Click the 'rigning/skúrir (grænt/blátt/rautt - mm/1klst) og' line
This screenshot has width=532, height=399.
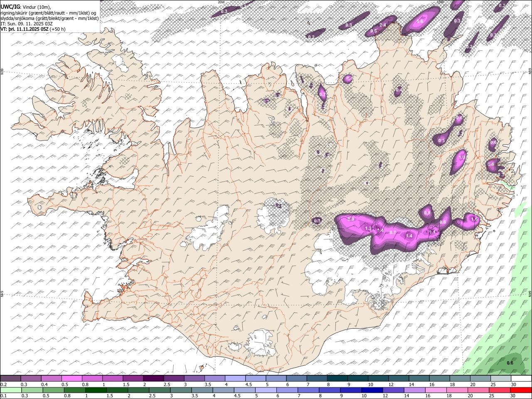pos(48,12)
